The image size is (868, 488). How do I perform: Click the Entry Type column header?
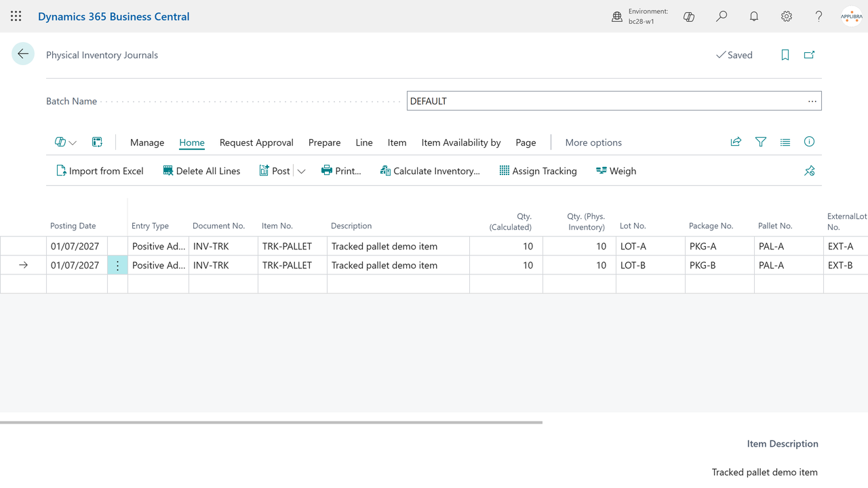[x=150, y=226]
